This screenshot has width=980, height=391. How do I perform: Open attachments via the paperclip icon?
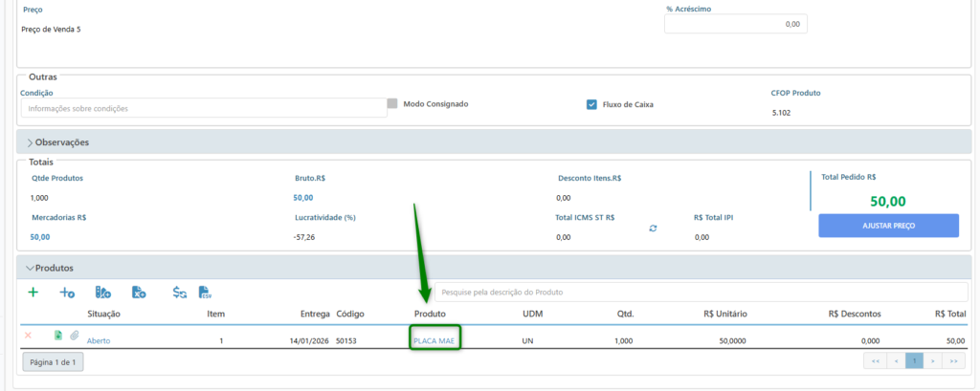(x=75, y=336)
